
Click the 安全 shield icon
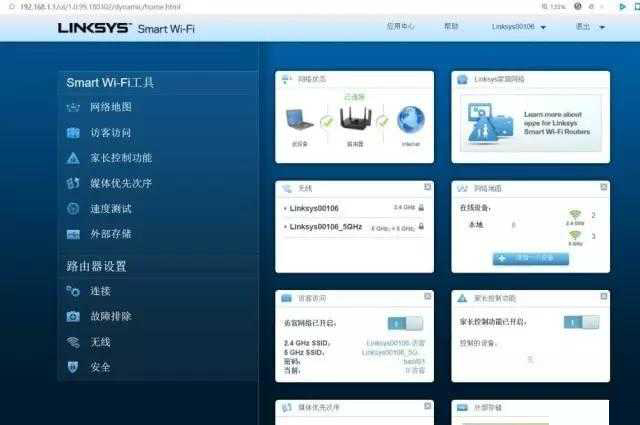pyautogui.click(x=73, y=367)
